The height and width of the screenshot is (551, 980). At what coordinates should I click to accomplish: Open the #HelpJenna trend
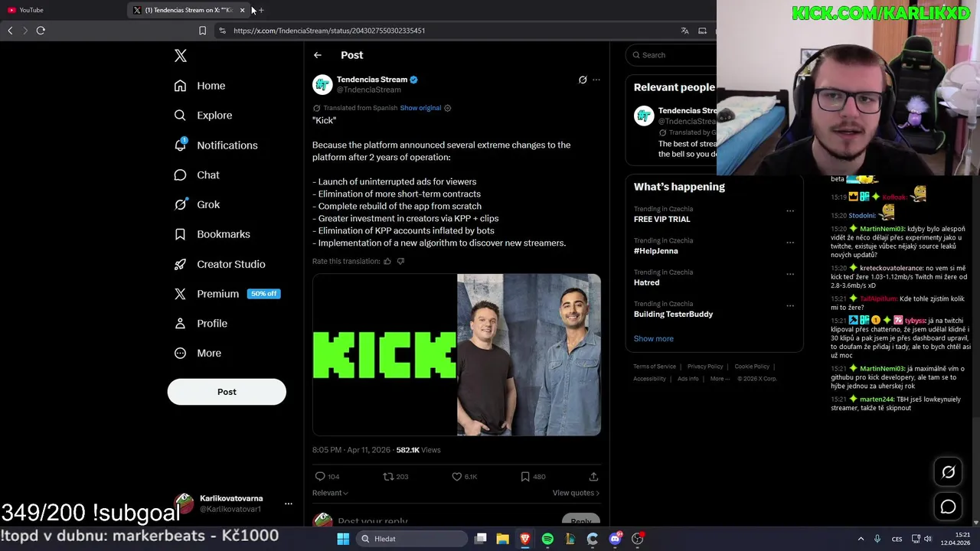[655, 251]
